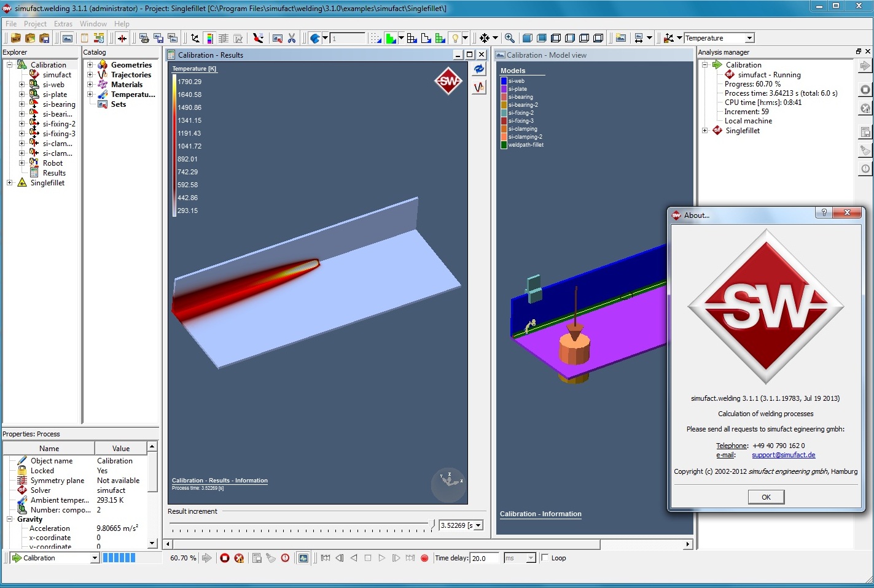Image resolution: width=874 pixels, height=588 pixels.
Task: Click the refresh results icon in Results view
Action: point(479,69)
